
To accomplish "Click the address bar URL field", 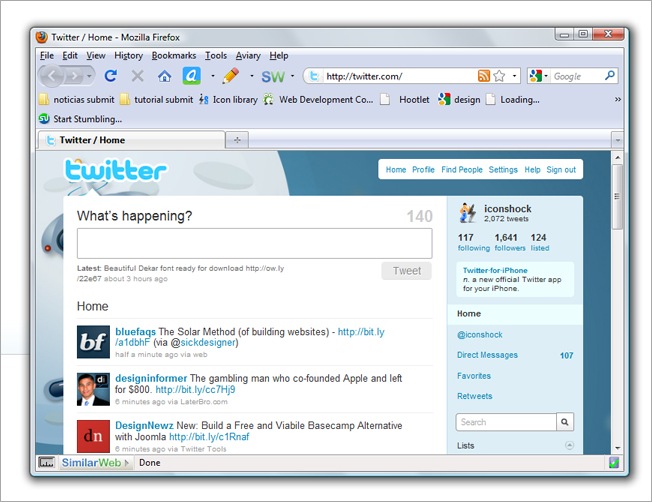I will pos(399,76).
